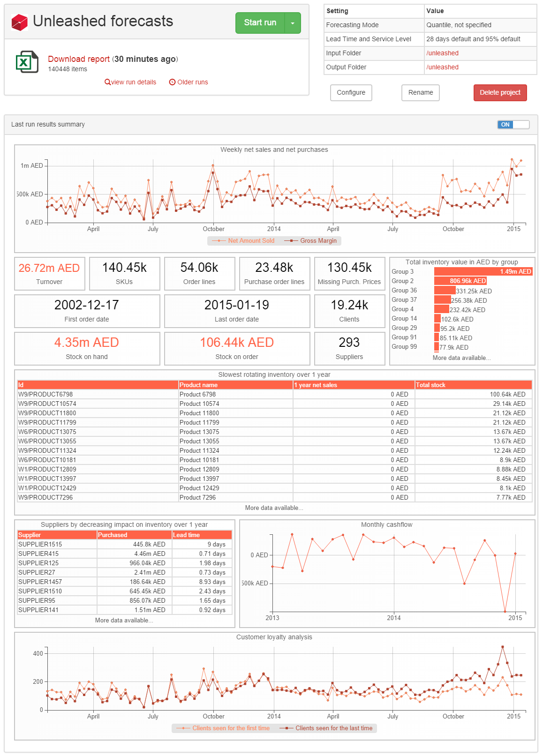
Task: Click the red Delete project button
Action: 500,93
